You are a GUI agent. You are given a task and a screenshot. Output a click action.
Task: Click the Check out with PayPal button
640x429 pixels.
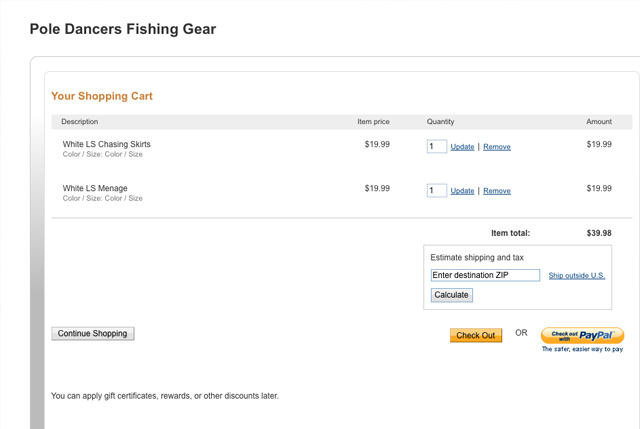click(x=582, y=335)
